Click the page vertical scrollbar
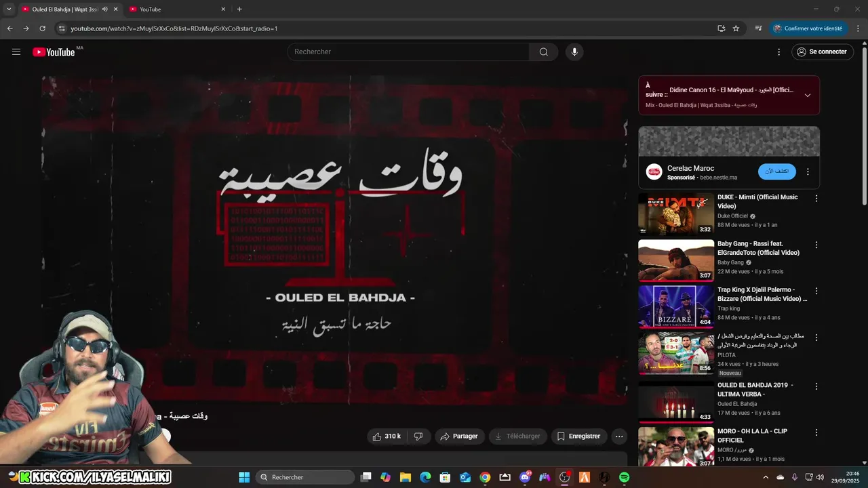The height and width of the screenshot is (488, 868). [x=864, y=125]
